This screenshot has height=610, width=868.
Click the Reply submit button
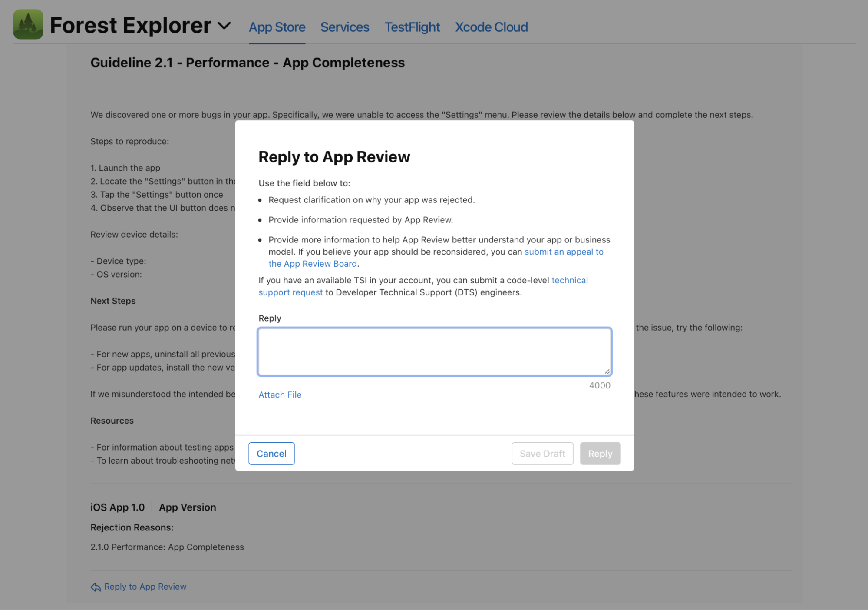[600, 453]
